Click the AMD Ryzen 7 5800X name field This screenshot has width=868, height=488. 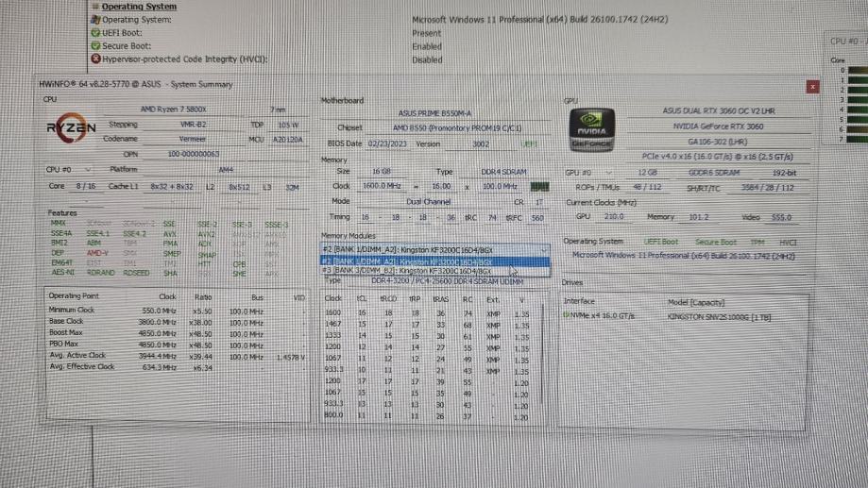coord(173,109)
